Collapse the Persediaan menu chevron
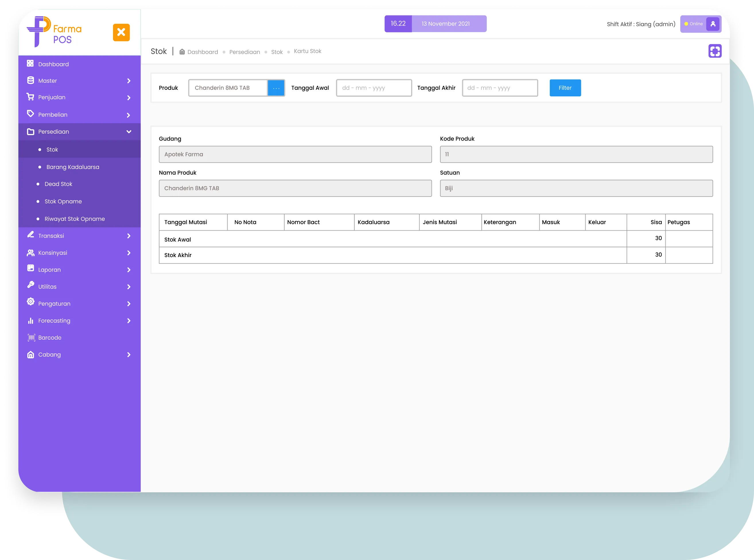 click(x=129, y=131)
